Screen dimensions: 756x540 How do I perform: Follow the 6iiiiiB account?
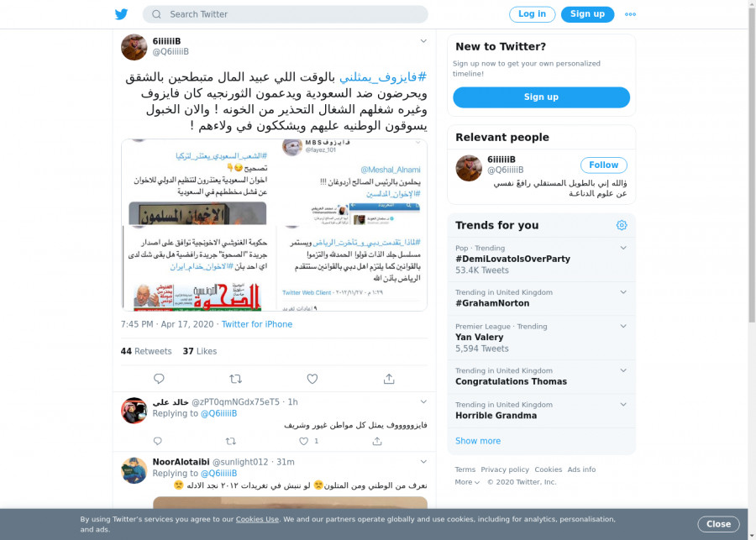tap(604, 165)
